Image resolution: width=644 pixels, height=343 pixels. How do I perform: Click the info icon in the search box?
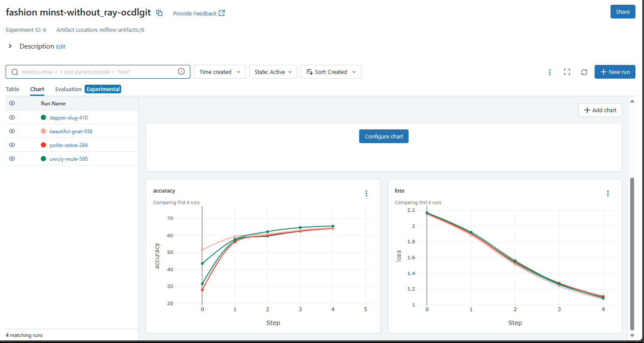click(x=181, y=72)
